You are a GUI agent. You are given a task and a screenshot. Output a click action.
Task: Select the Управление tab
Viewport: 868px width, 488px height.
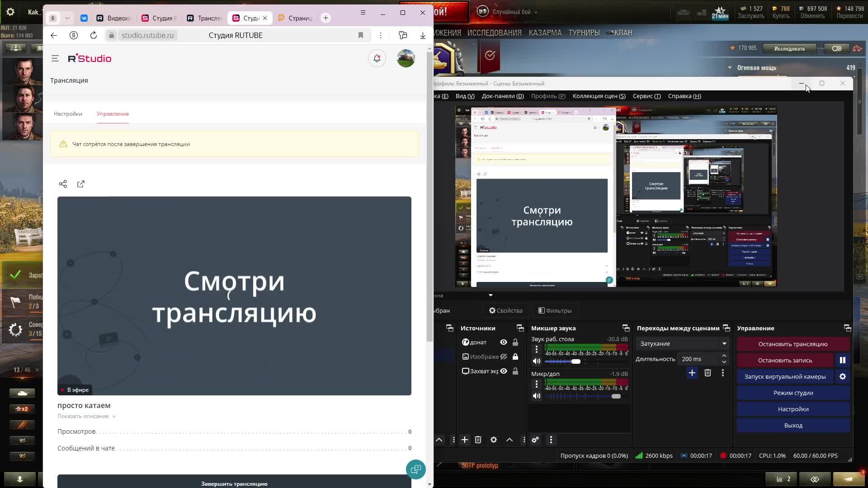(113, 114)
